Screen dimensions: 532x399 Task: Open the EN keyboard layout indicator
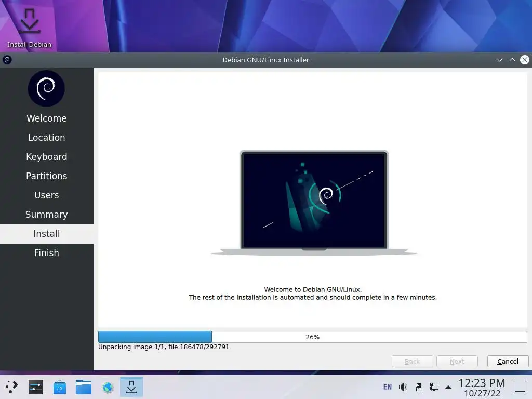(x=388, y=387)
